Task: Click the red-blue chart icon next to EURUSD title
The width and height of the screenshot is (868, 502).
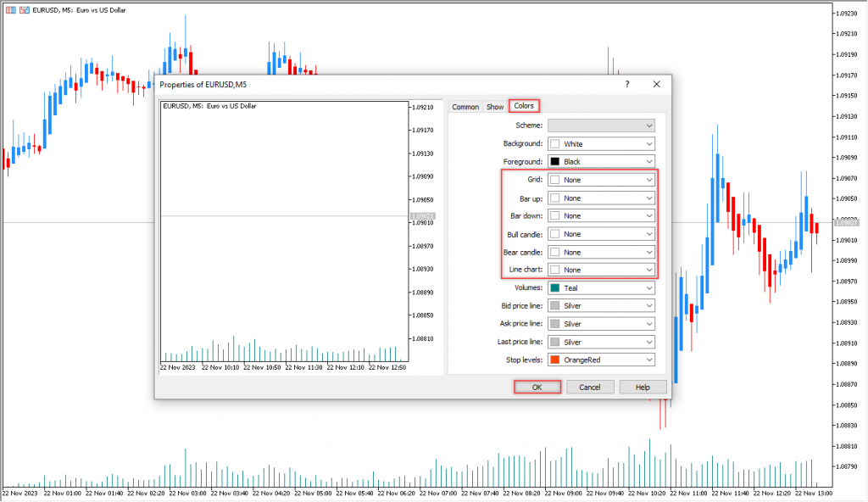Action: (24, 8)
